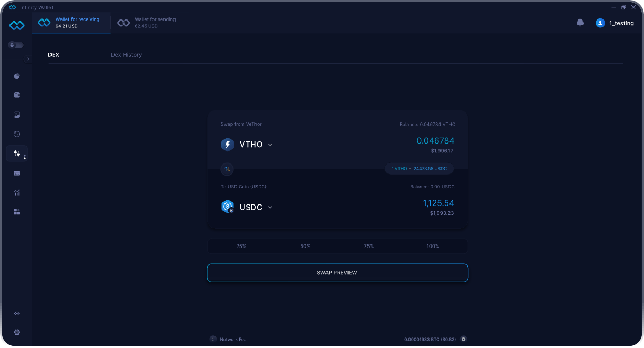Click the SWAP PREVIEW button
The height and width of the screenshot is (348, 644).
click(338, 273)
